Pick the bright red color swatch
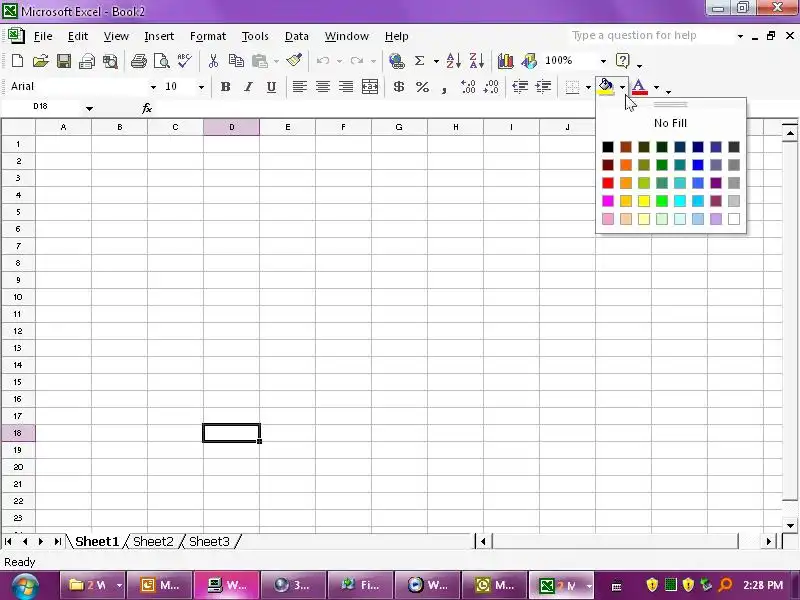Viewport: 800px width, 600px height. 608,183
